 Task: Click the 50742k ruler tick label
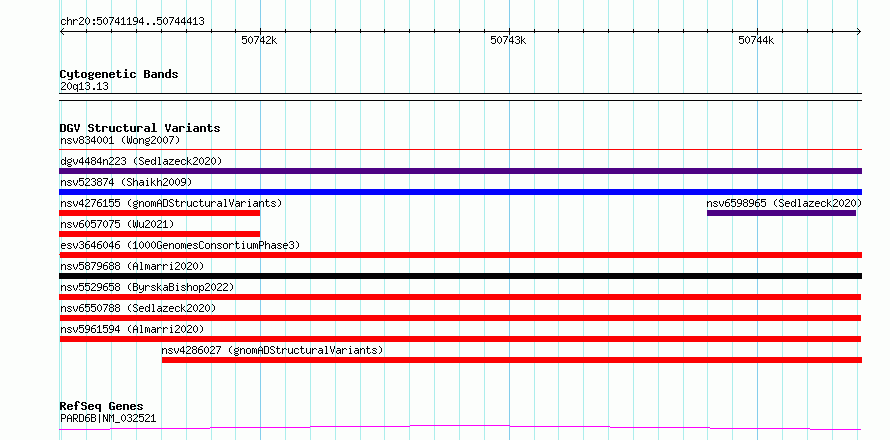click(259, 40)
